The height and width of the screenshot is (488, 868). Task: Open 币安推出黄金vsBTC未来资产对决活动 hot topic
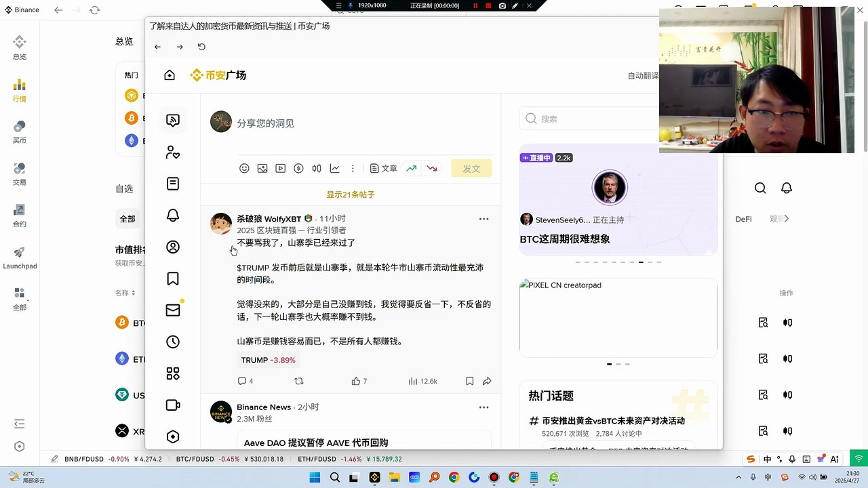(614, 421)
